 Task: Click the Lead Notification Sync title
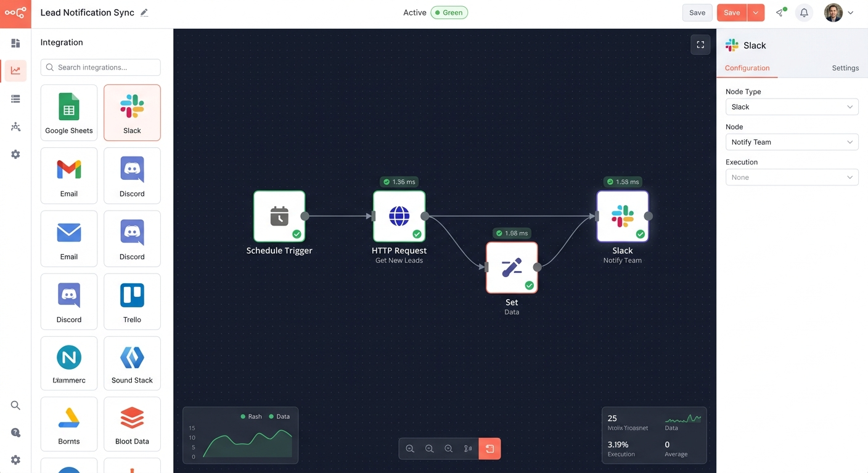tap(87, 12)
